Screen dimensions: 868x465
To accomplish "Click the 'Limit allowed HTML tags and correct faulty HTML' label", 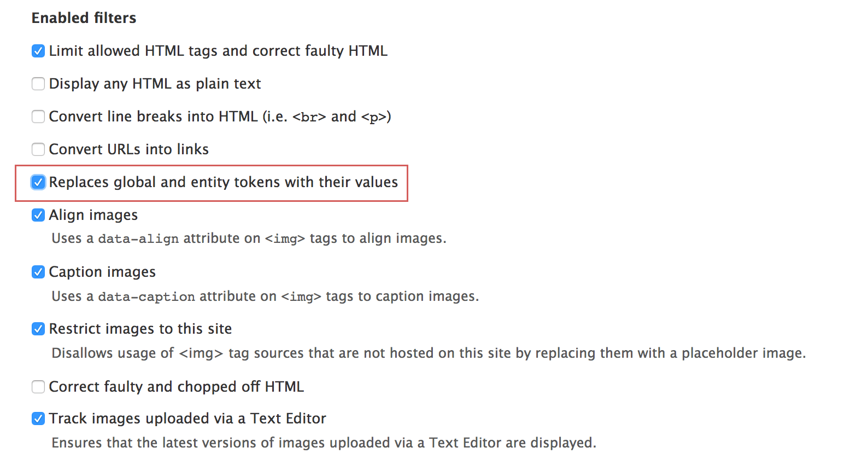I will [218, 51].
